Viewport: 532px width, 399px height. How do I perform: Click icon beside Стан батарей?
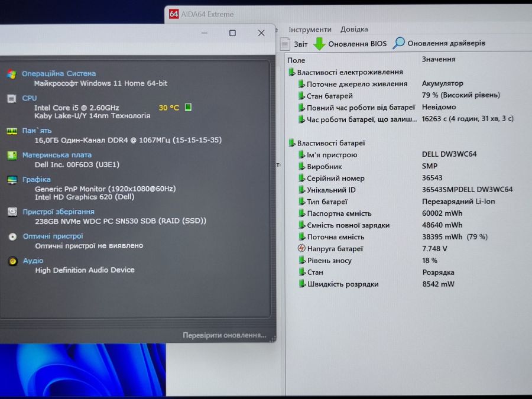click(x=301, y=96)
